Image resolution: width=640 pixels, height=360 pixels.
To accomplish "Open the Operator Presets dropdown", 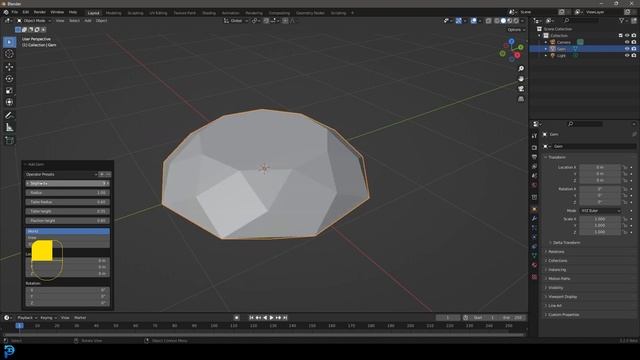I will [x=61, y=174].
